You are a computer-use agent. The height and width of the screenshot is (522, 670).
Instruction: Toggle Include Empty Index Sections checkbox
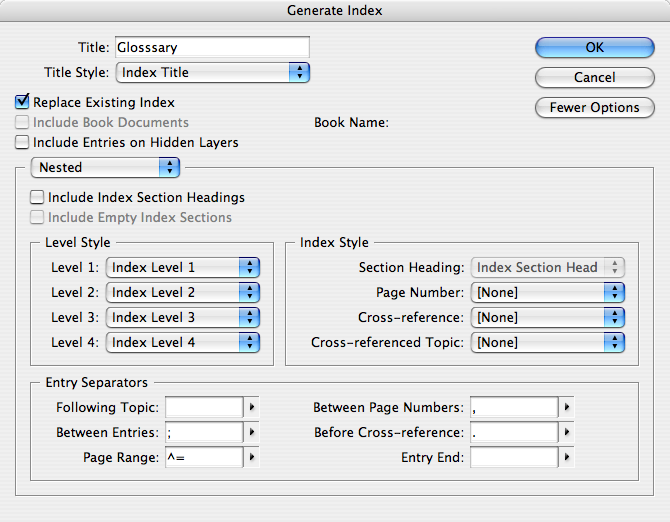pyautogui.click(x=37, y=217)
